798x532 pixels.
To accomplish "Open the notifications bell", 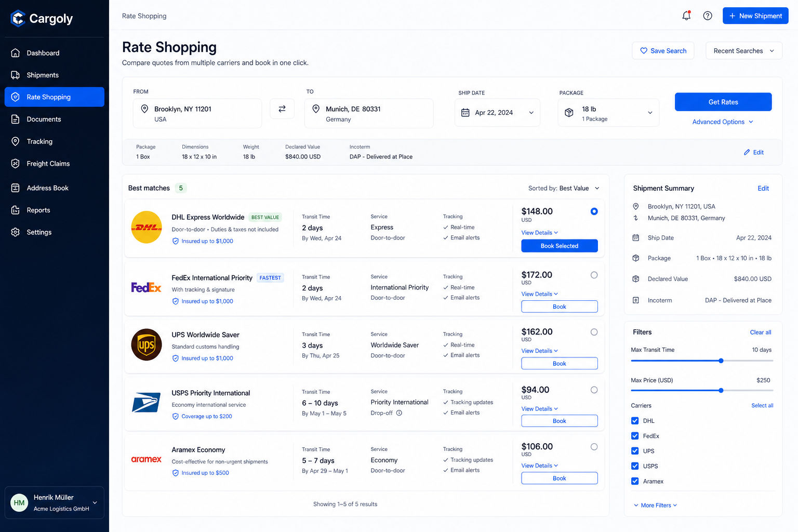I will pyautogui.click(x=686, y=16).
